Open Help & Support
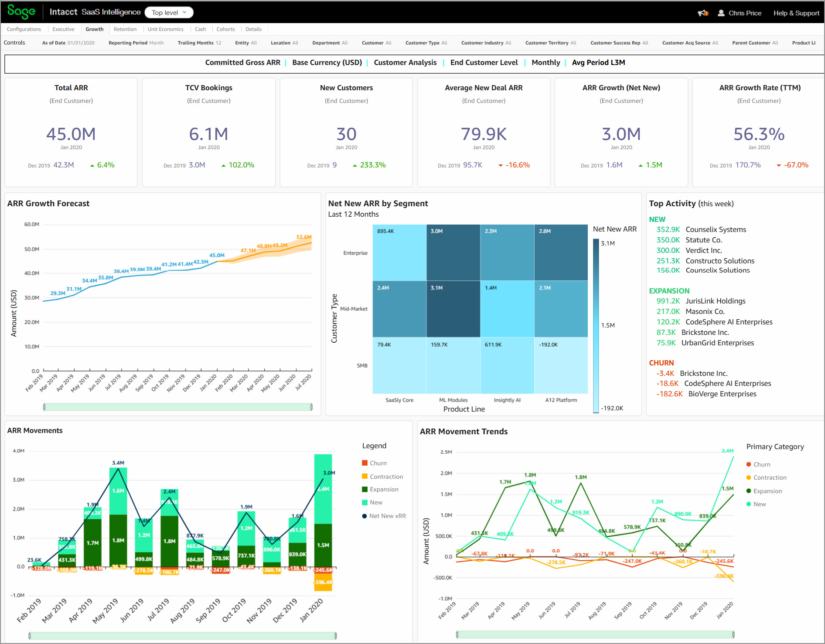825x644 pixels. click(x=796, y=13)
